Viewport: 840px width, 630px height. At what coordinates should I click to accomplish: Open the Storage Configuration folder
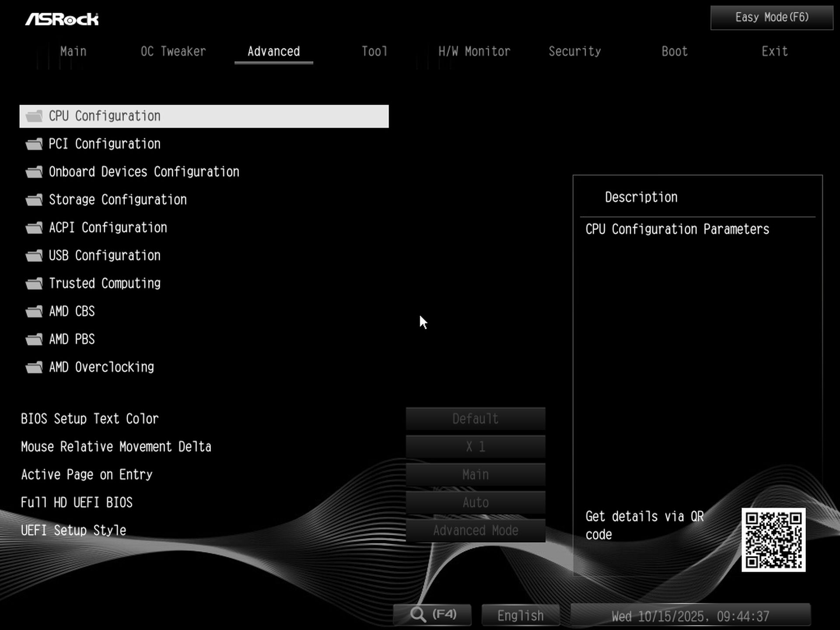pos(118,199)
